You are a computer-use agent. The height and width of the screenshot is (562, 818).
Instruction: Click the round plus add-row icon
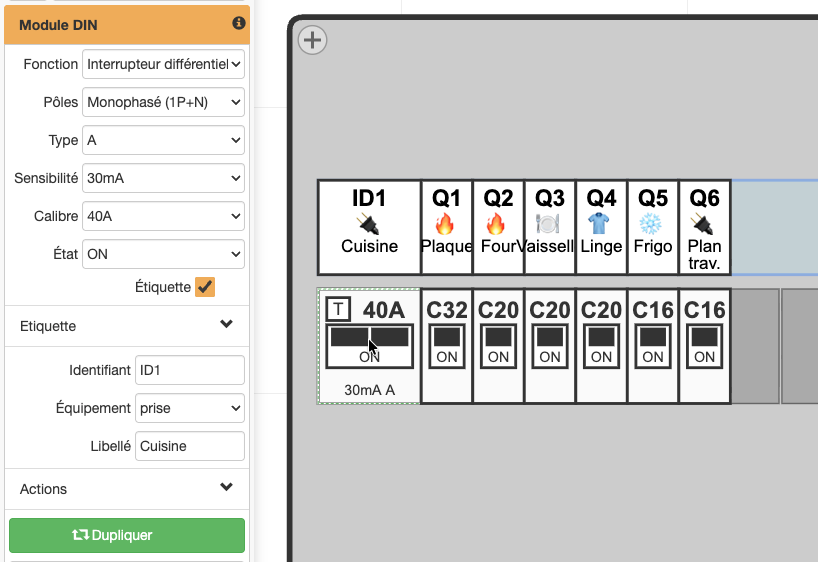pos(312,40)
